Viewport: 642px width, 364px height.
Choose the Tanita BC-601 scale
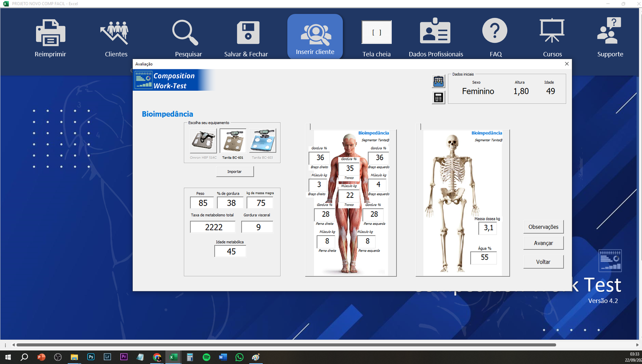pyautogui.click(x=233, y=141)
